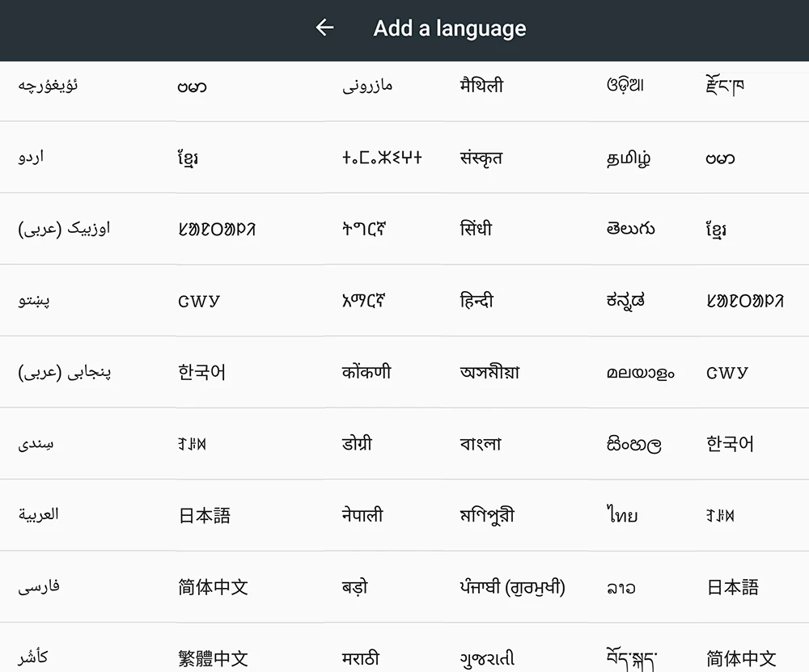Select Uyghur ئۇيغۇرچە language

click(48, 85)
